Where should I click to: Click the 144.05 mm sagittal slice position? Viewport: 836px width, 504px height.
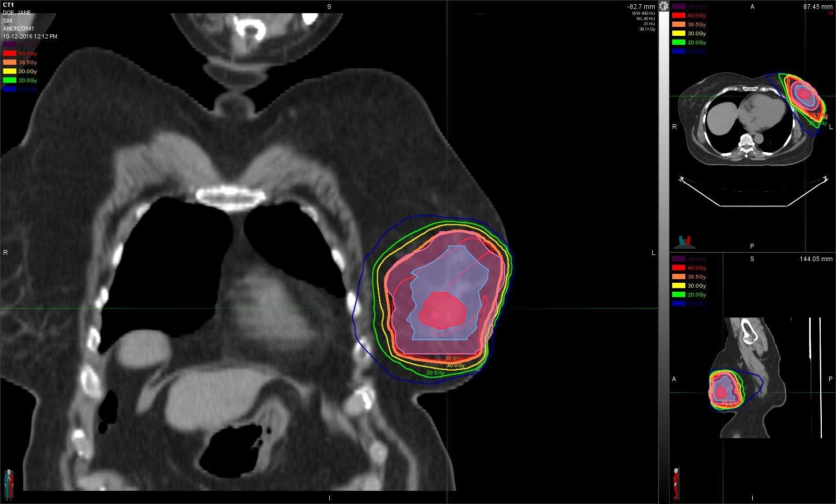coord(816,259)
